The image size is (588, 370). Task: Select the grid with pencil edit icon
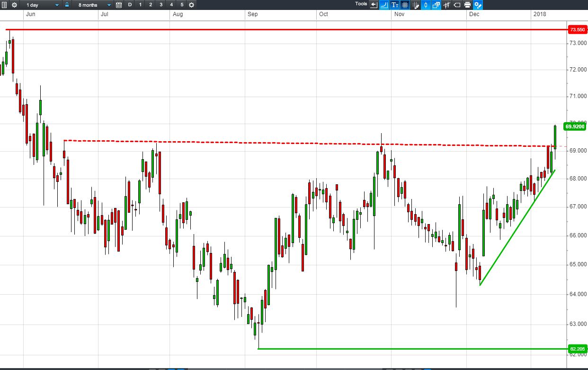pos(416,5)
